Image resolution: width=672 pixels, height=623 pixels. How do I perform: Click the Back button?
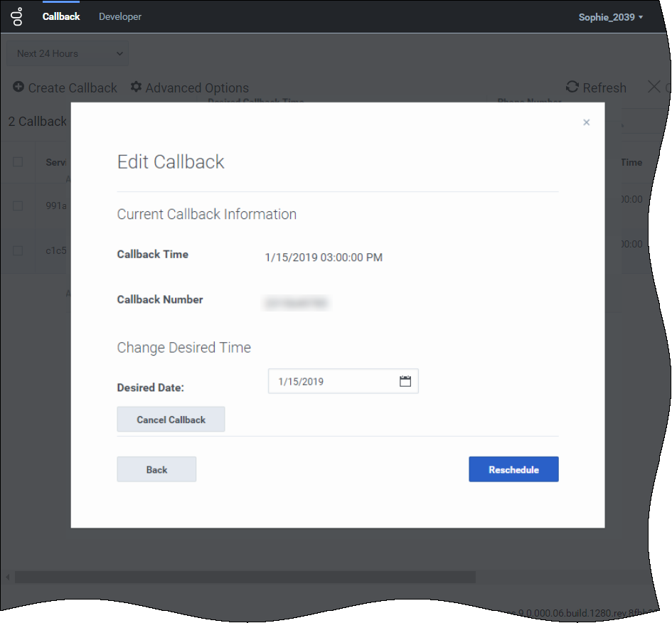point(156,469)
